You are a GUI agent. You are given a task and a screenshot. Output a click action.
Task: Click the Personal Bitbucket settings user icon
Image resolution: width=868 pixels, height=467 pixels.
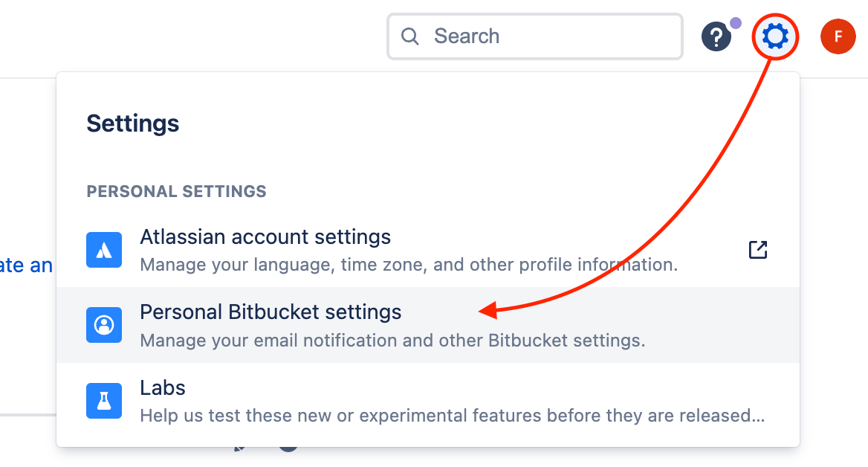pos(104,325)
